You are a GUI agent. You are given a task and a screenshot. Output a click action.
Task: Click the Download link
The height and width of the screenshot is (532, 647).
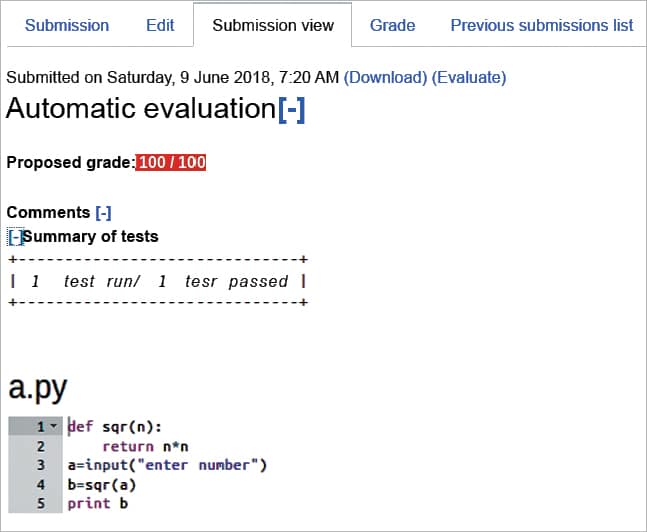tap(385, 77)
